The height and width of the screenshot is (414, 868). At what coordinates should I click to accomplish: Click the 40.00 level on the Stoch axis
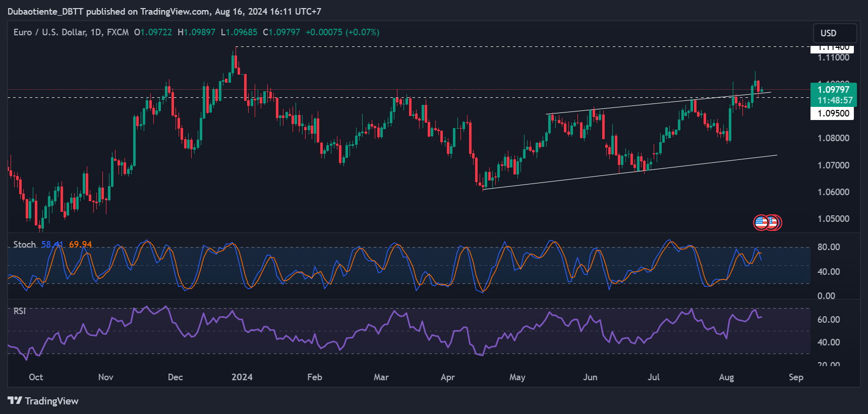pyautogui.click(x=828, y=272)
